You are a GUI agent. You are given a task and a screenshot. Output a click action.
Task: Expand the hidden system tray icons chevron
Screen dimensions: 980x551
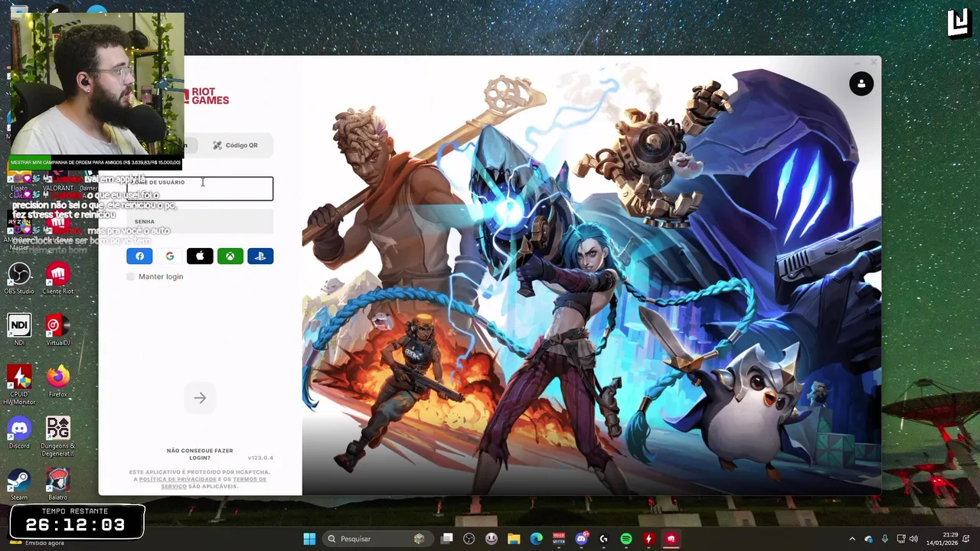point(852,539)
